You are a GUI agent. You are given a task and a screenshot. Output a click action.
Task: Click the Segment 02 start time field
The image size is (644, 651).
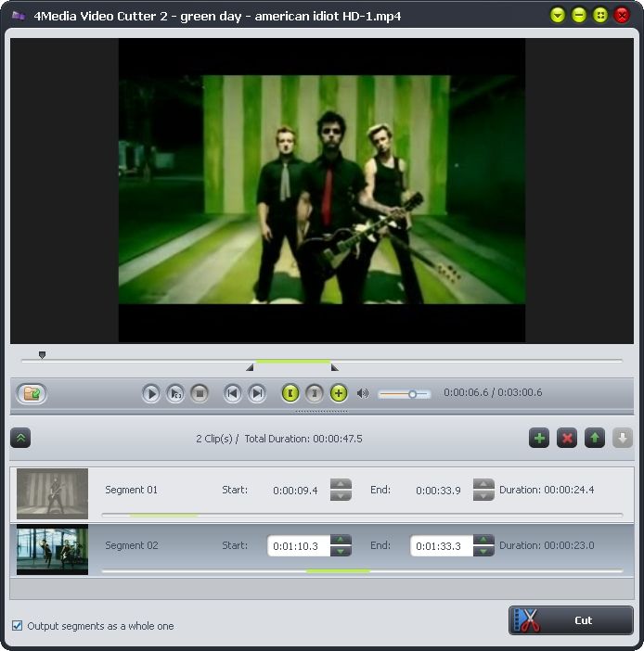point(299,545)
